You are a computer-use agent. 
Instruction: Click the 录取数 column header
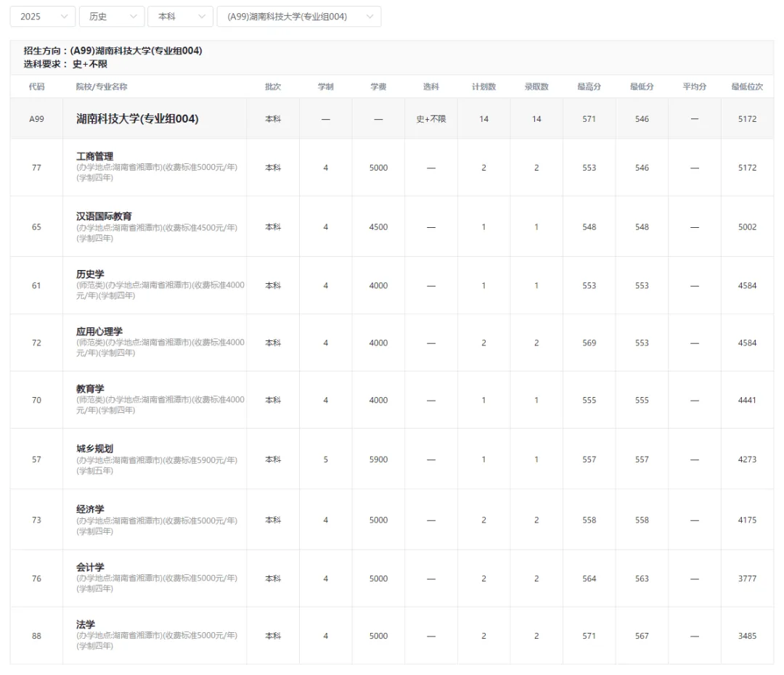(536, 86)
